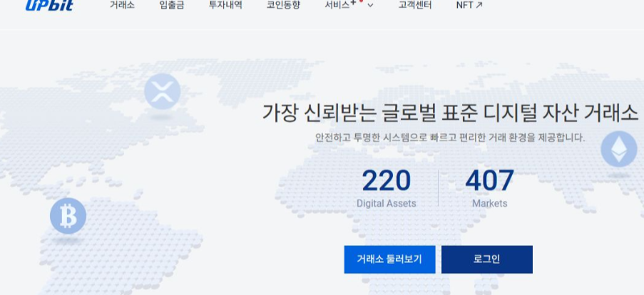644x295 pixels.
Task: Click the 로그인 button
Action: (487, 260)
